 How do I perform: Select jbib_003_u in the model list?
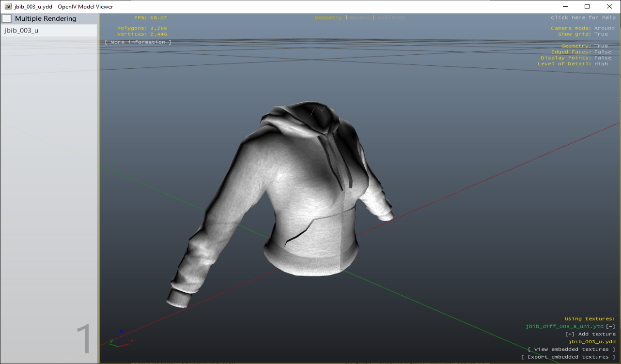(49, 30)
